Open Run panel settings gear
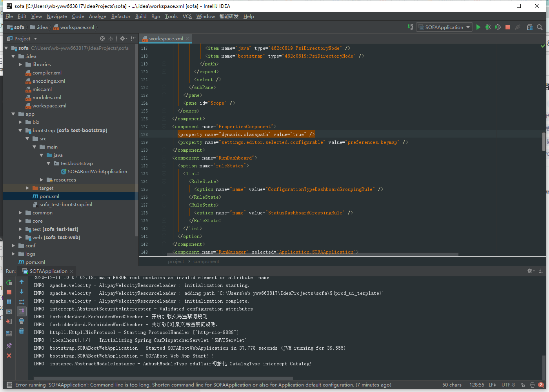Image resolution: width=549 pixels, height=392 pixels. [x=531, y=271]
